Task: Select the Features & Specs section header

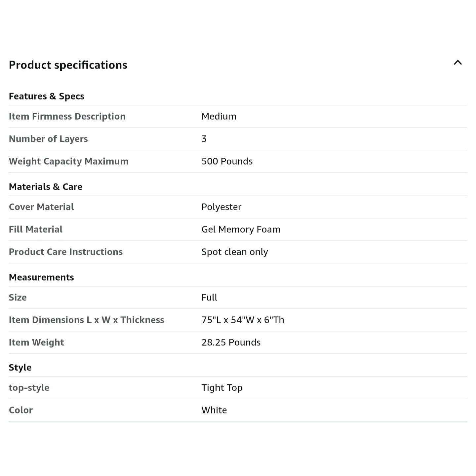Action: [x=46, y=96]
